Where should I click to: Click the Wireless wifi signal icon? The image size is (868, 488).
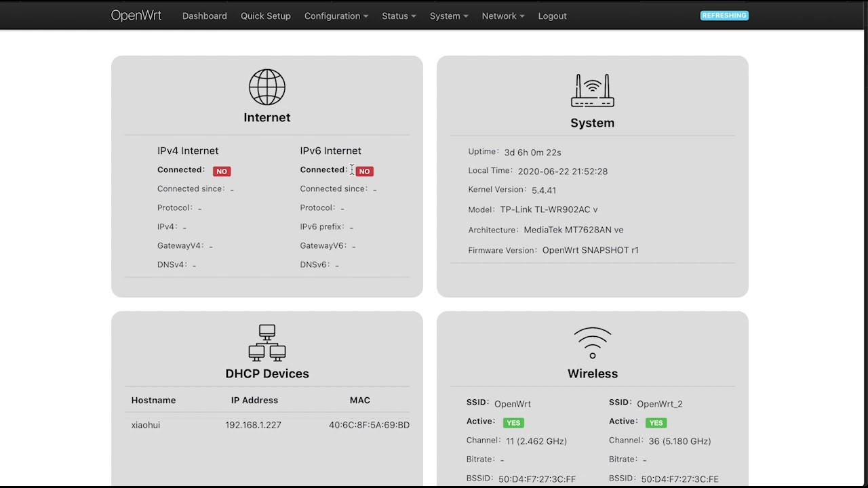click(x=592, y=343)
